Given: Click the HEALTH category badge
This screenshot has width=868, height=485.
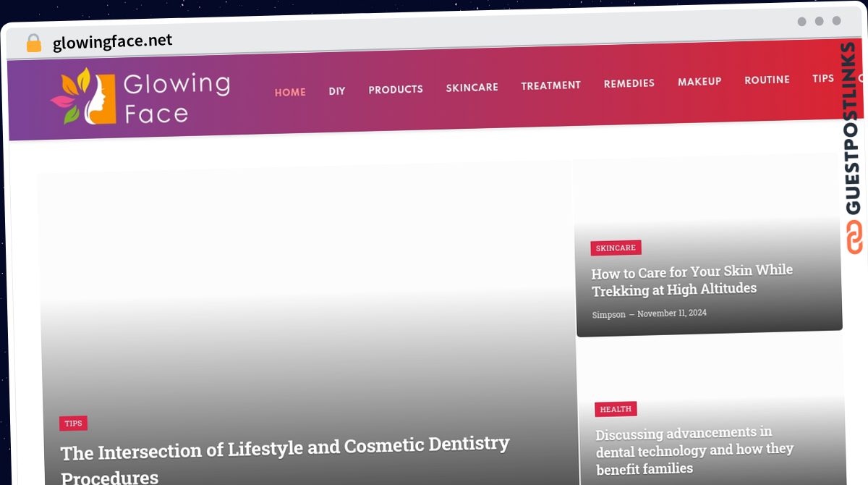Looking at the screenshot, I should click(616, 409).
